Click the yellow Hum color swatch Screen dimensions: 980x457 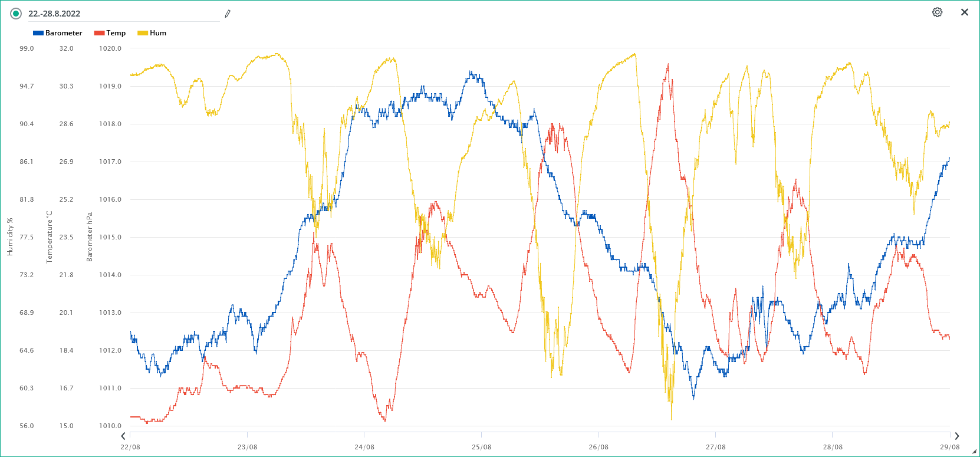coord(142,33)
